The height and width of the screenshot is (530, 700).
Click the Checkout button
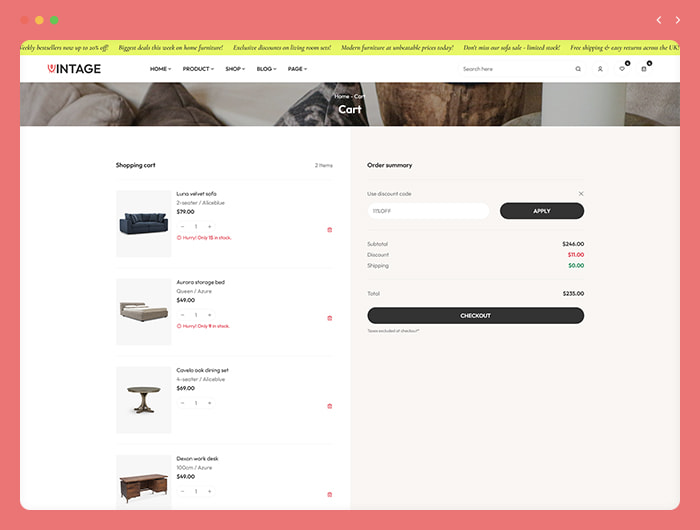click(x=475, y=316)
